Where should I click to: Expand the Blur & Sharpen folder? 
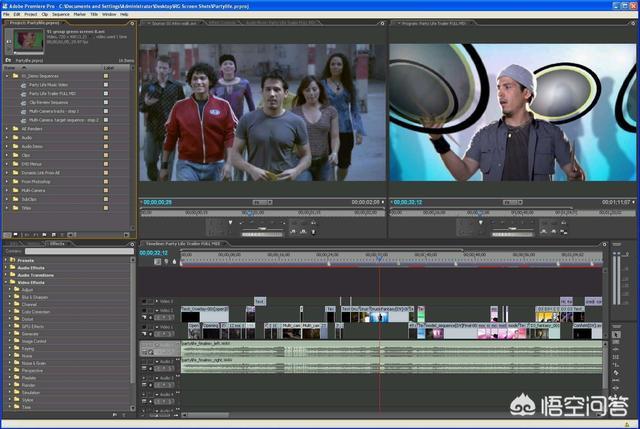[x=10, y=297]
